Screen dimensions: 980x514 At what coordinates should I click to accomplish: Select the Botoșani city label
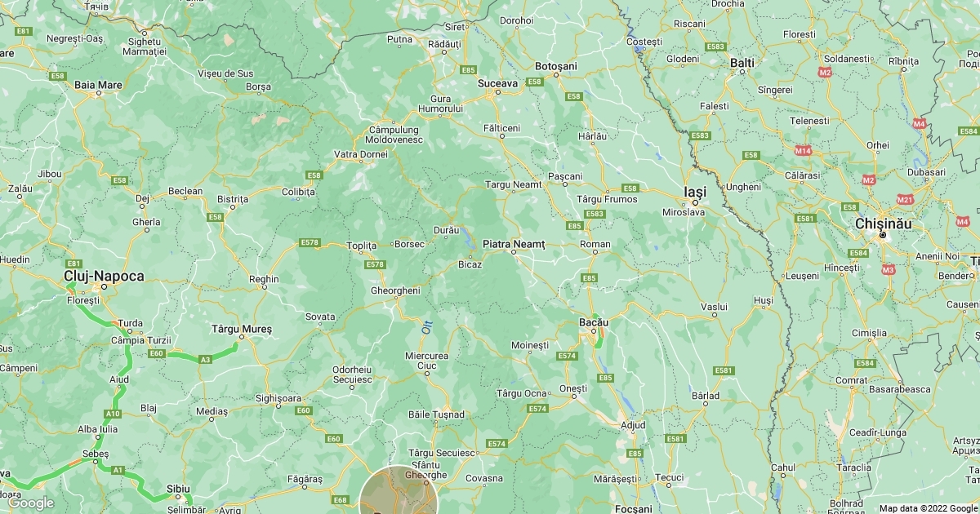tap(556, 65)
